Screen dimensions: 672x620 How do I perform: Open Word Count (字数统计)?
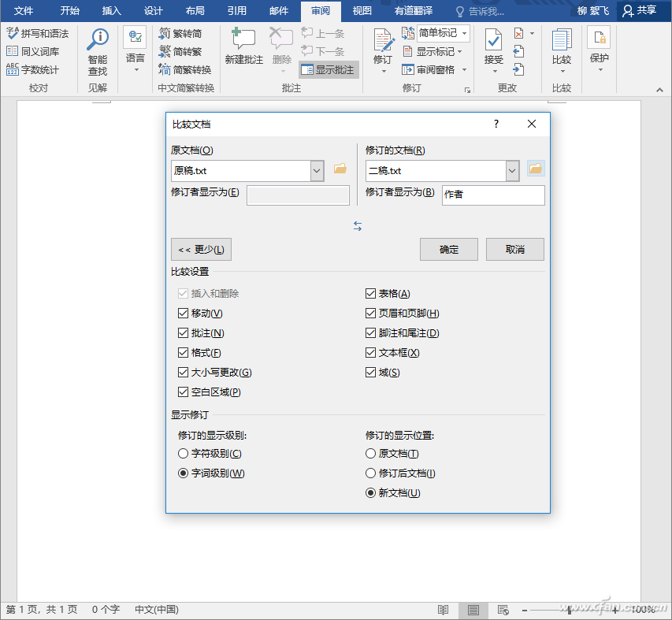coord(33,69)
